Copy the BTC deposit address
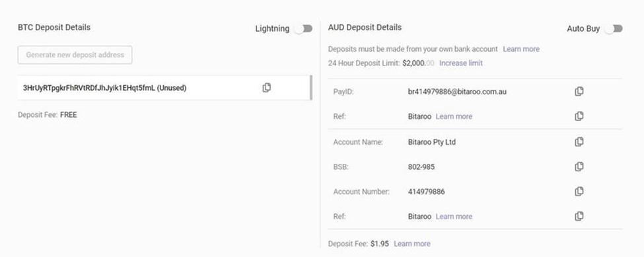This screenshot has height=257, width=644. tap(267, 87)
